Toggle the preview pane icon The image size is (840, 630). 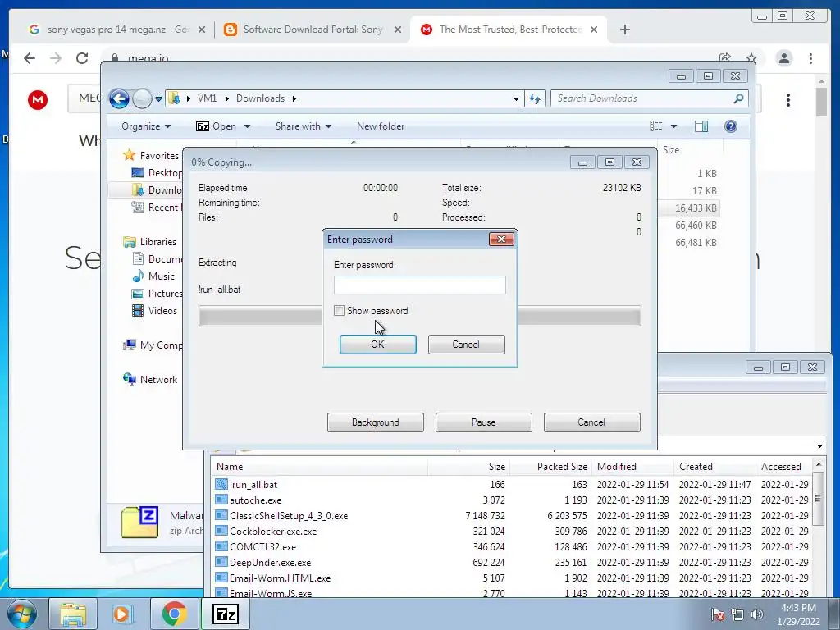(701, 126)
